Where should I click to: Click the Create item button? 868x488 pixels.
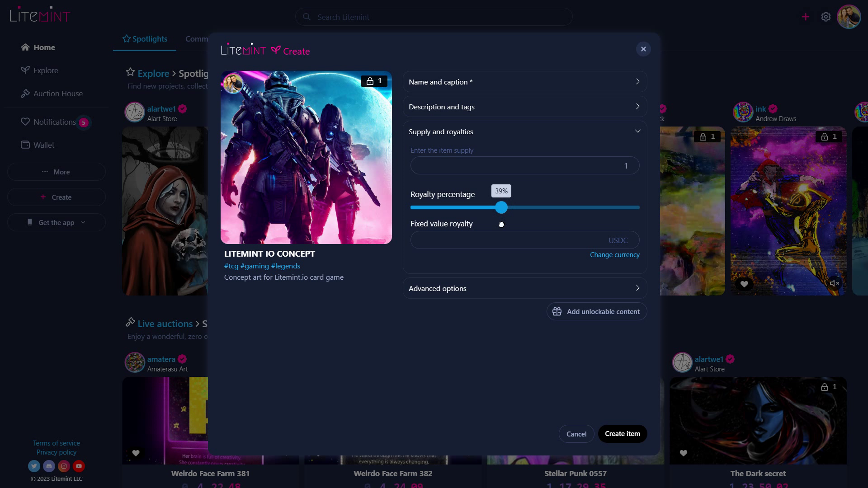pos(622,434)
